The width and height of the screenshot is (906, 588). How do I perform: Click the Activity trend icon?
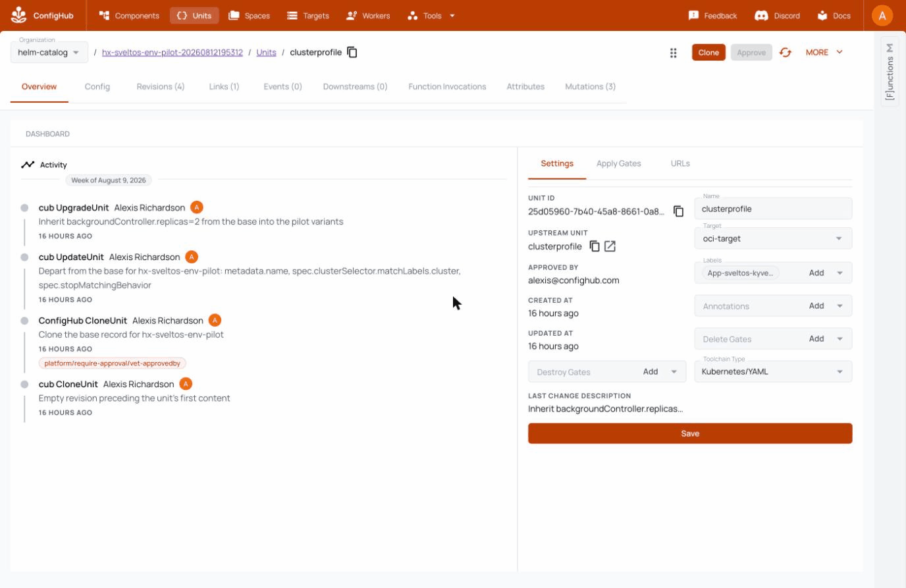28,165
